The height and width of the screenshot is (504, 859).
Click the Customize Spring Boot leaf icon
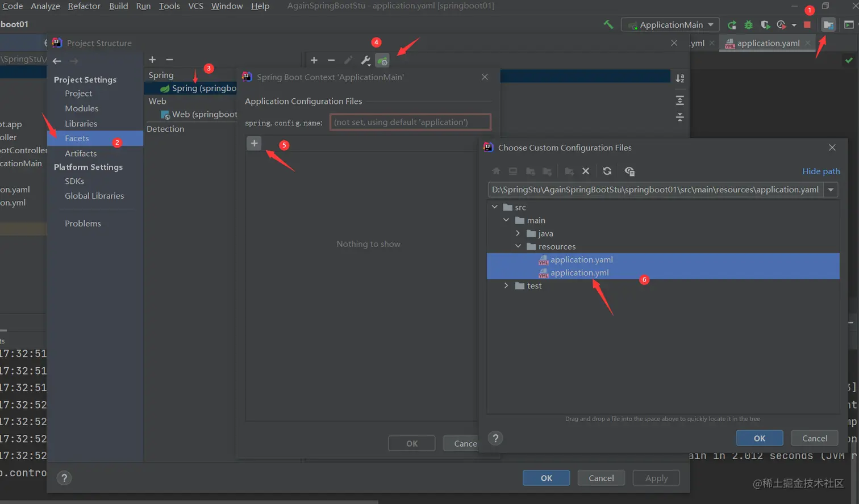click(382, 60)
